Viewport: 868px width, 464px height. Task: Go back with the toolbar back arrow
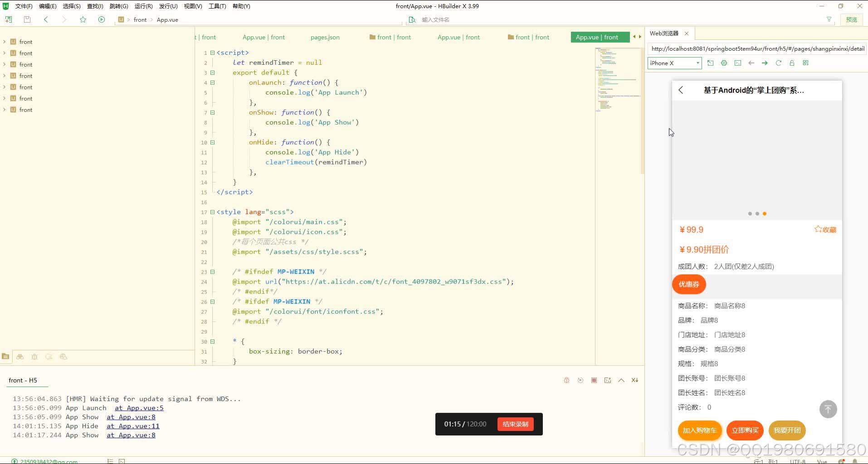46,19
